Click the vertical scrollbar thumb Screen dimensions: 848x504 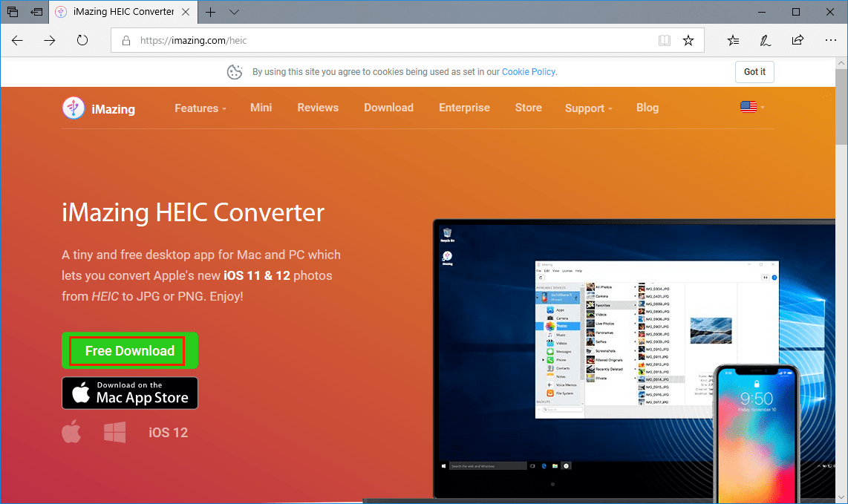(841, 107)
